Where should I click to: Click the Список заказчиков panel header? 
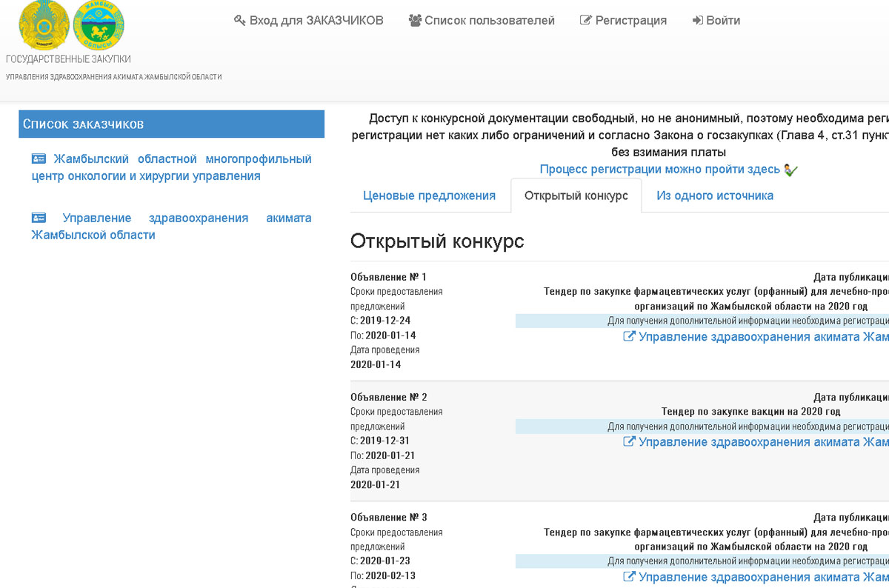(x=171, y=124)
